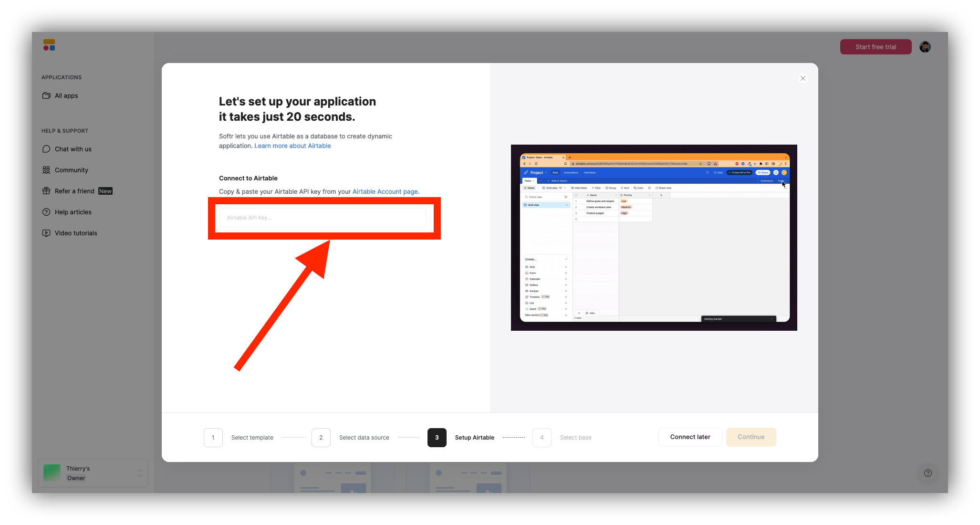Click the Learn more about Airtable link
The image size is (980, 525).
pyautogui.click(x=292, y=146)
